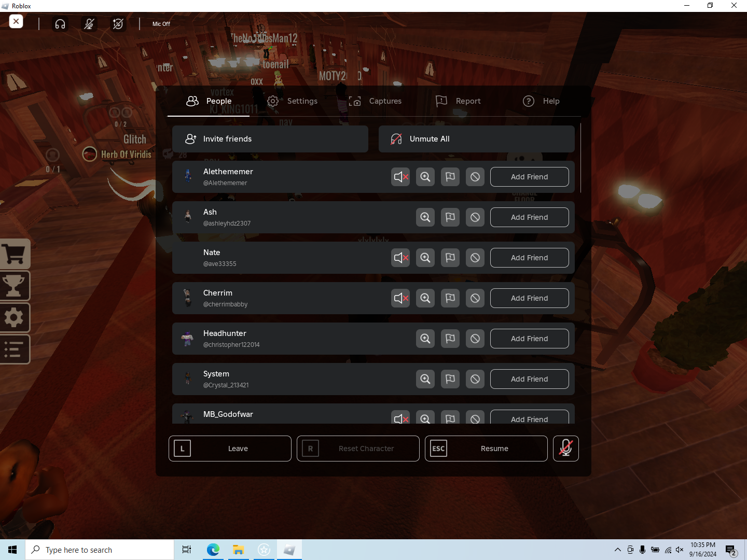This screenshot has width=747, height=560.
Task: Inspect Nate's avatar with magnifier icon
Action: click(x=425, y=258)
